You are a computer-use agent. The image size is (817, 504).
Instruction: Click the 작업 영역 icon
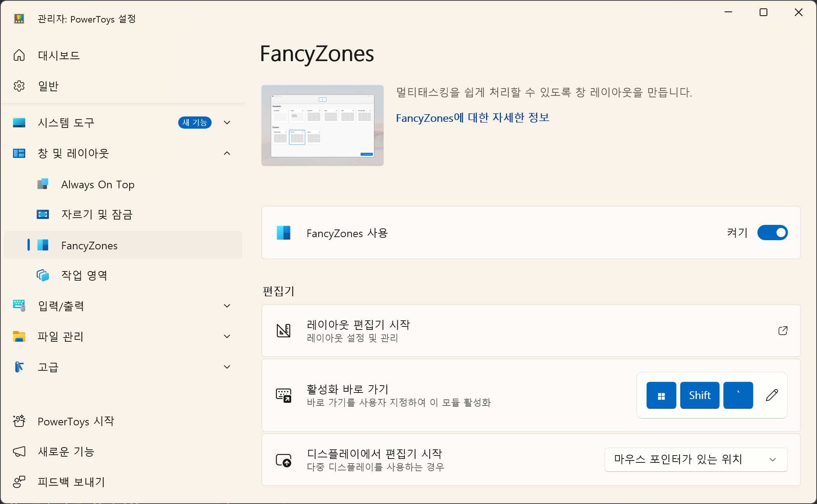click(x=43, y=275)
